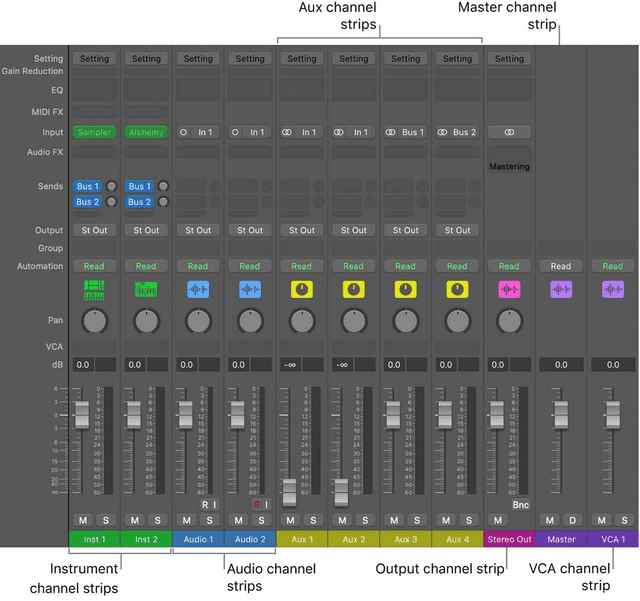Toggle mono format on Audio 1 input
This screenshot has width=640, height=601.
184,132
